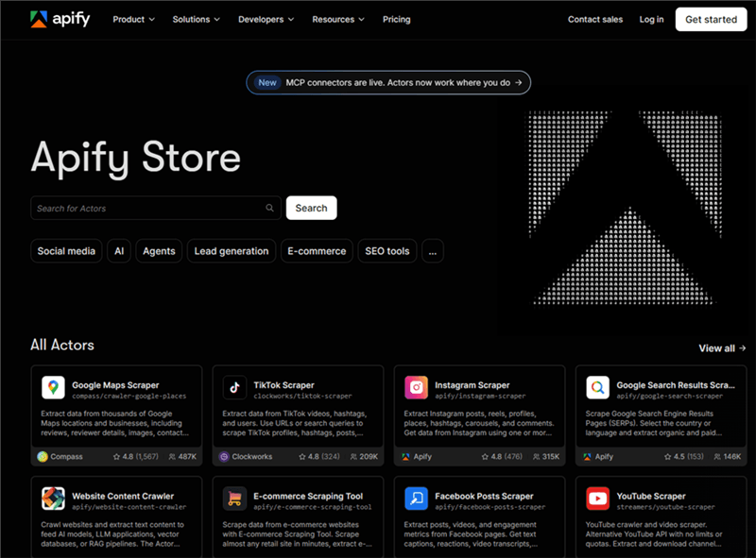Click the E-commerce Scraping Tool cart icon
Screen dimensions: 756x558
click(234, 499)
